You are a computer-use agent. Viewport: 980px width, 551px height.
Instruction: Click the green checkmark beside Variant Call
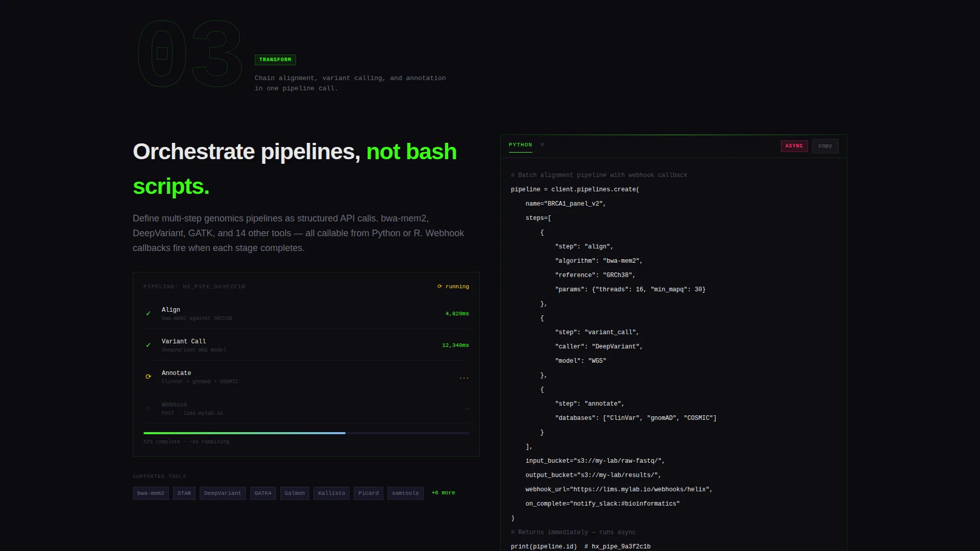pyautogui.click(x=149, y=345)
